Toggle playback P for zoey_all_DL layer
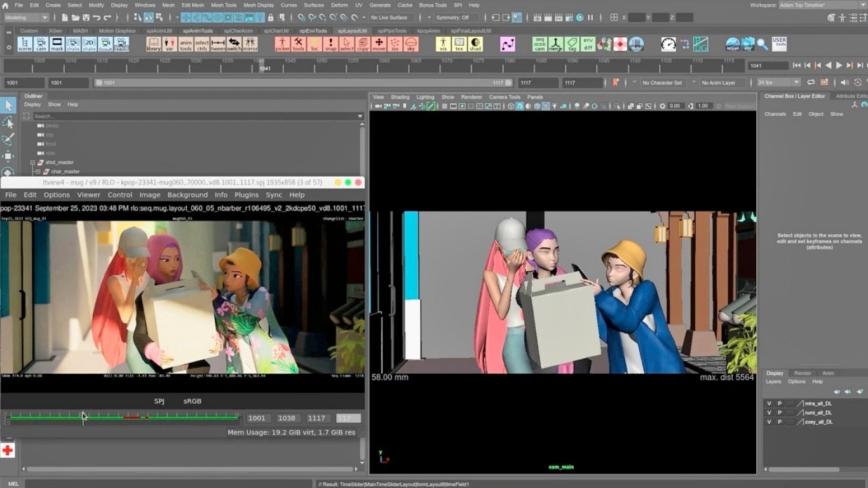The width and height of the screenshot is (868, 488). [780, 422]
